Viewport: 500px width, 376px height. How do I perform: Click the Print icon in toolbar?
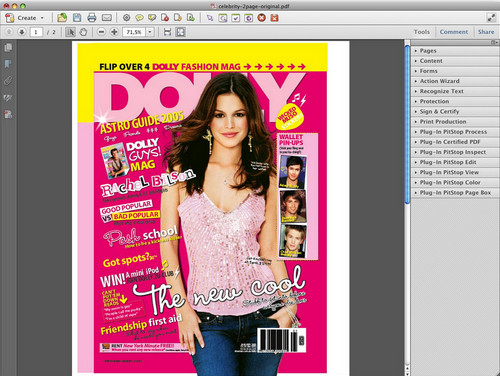point(92,18)
